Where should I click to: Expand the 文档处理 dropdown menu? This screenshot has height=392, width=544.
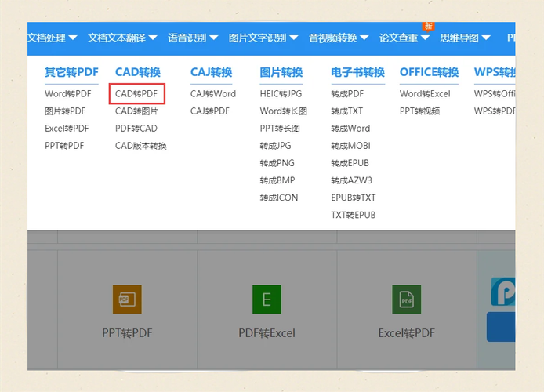[53, 37]
